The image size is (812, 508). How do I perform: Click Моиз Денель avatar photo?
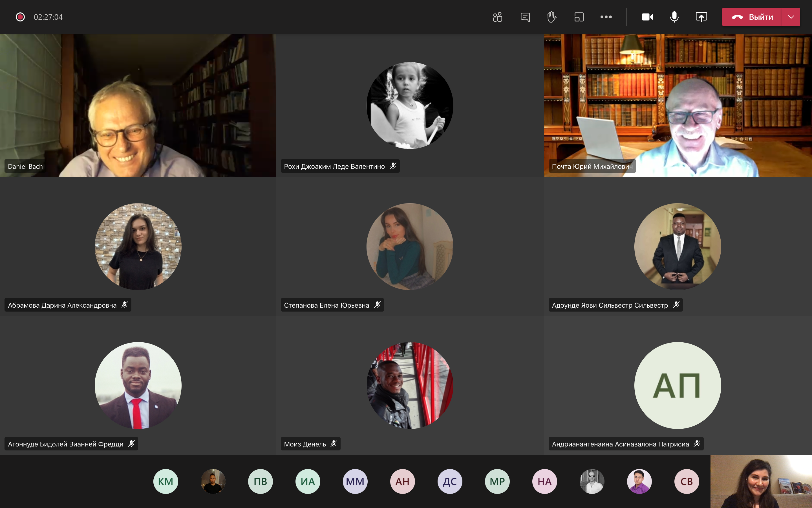(x=410, y=385)
